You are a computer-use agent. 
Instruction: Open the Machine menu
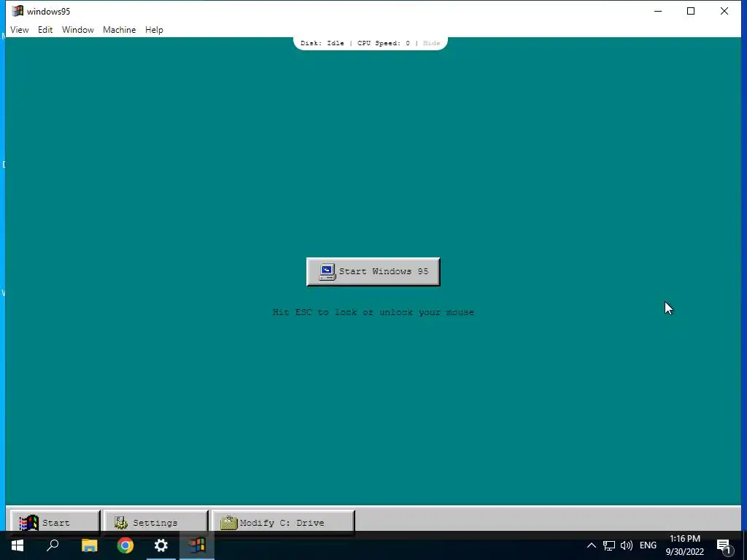(119, 29)
